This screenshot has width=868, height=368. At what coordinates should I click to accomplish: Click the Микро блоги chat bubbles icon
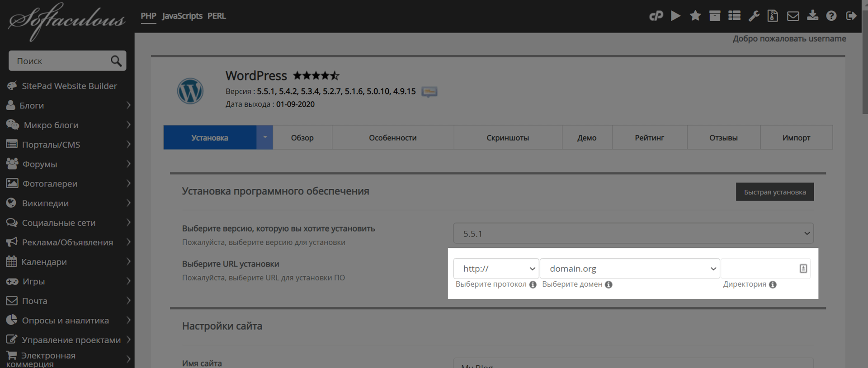tap(13, 125)
